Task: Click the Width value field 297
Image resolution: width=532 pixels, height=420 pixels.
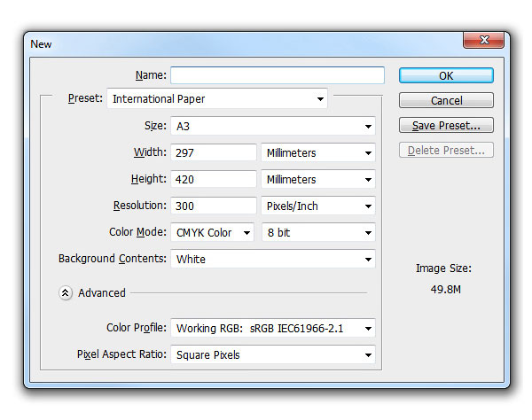Action: 214,152
